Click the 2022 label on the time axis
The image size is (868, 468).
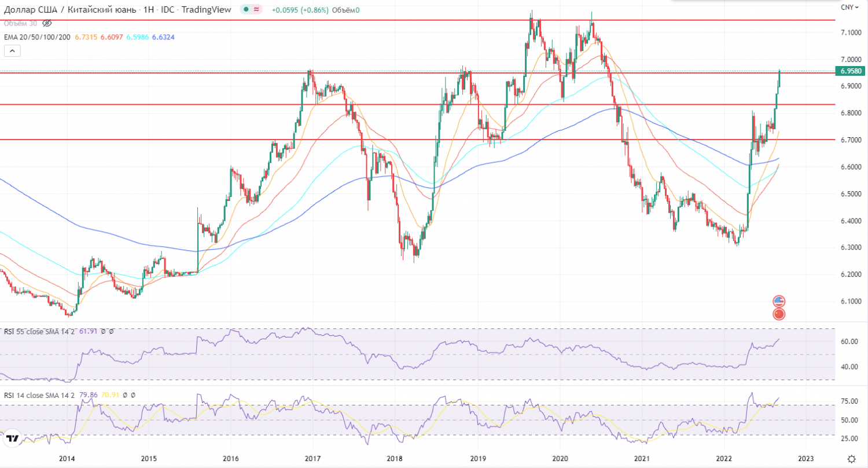tap(724, 458)
